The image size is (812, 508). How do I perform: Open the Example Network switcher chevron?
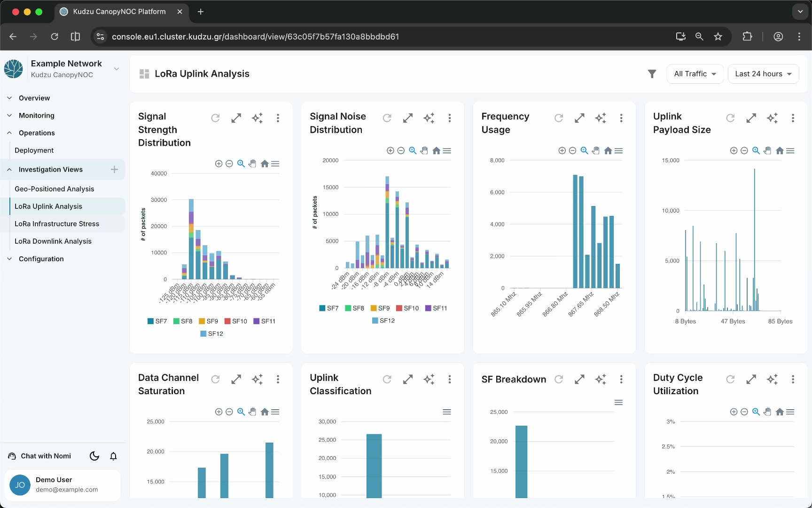[117, 69]
